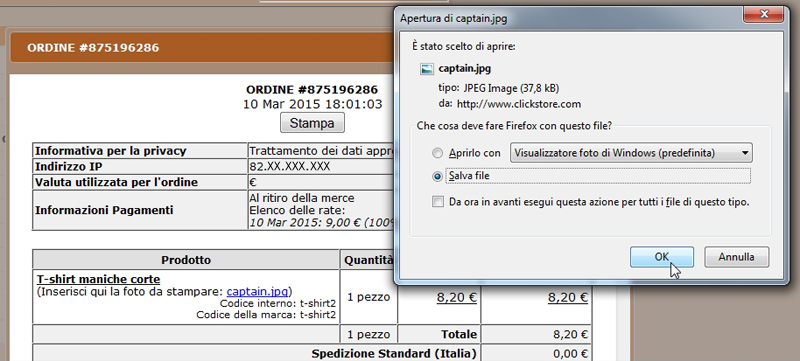The height and width of the screenshot is (361, 800).
Task: Open the captain.jpg link in order
Action: 258,292
